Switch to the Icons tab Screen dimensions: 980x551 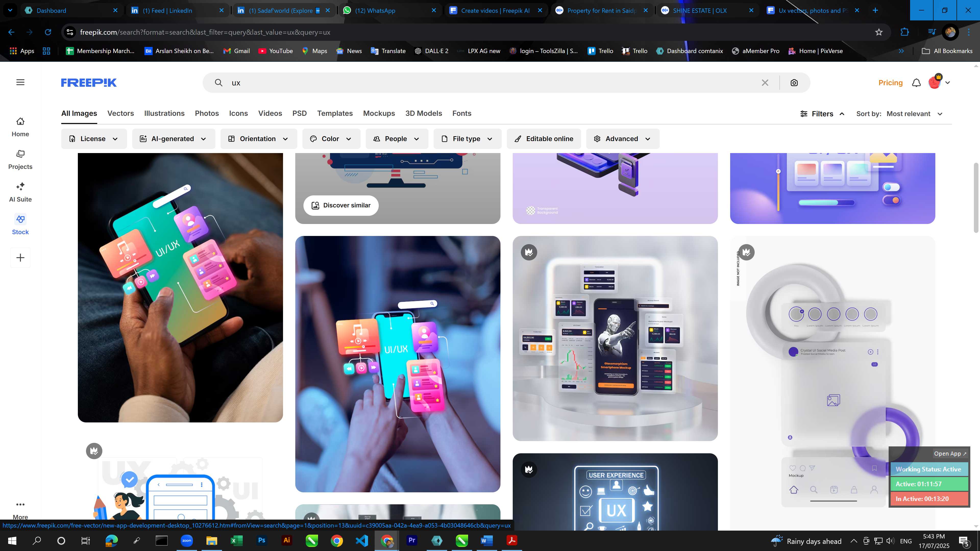(239, 113)
